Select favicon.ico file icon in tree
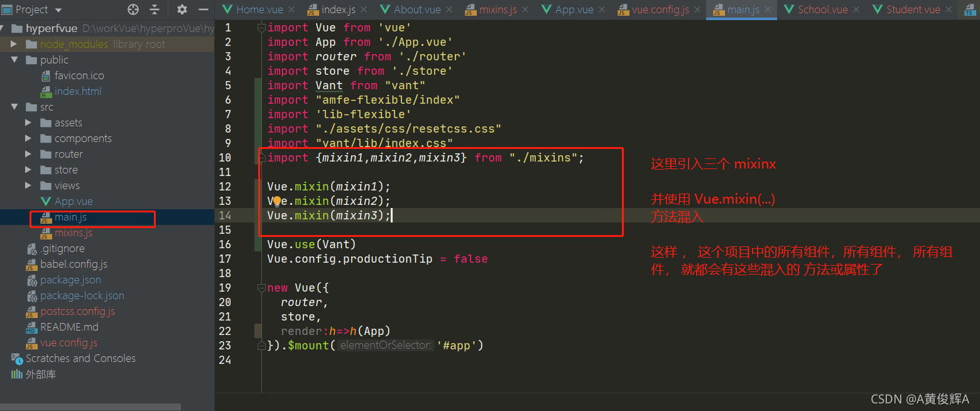The image size is (980, 411). [45, 75]
